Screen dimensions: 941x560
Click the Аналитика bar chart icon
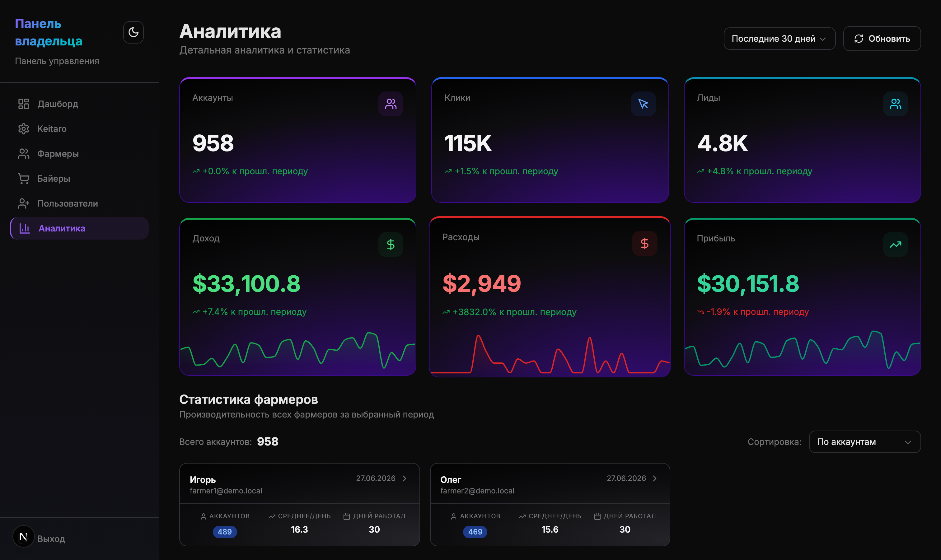25,228
